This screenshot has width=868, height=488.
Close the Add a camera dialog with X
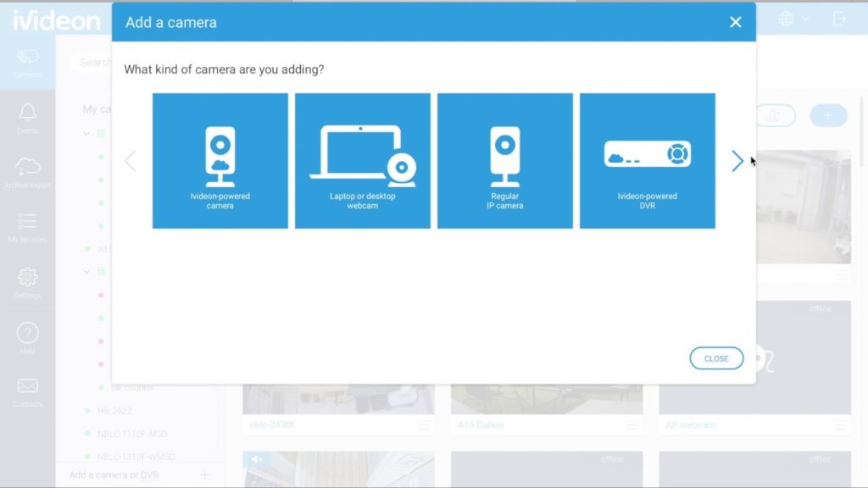click(x=735, y=22)
